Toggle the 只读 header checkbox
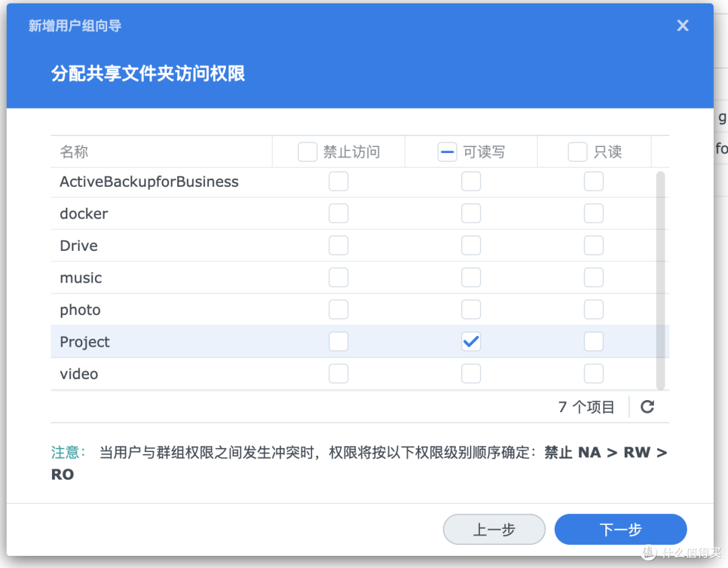The width and height of the screenshot is (728, 568). [x=578, y=152]
